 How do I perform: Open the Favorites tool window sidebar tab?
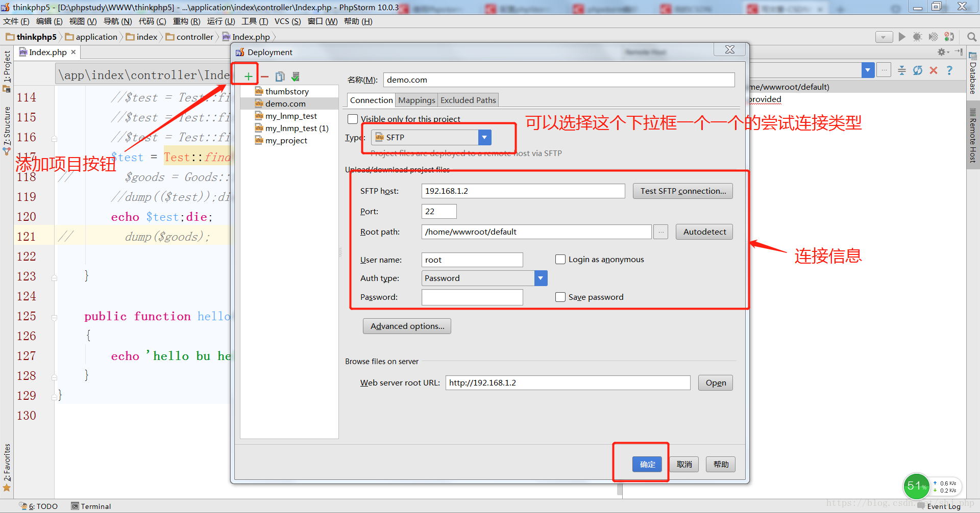pos(7,467)
